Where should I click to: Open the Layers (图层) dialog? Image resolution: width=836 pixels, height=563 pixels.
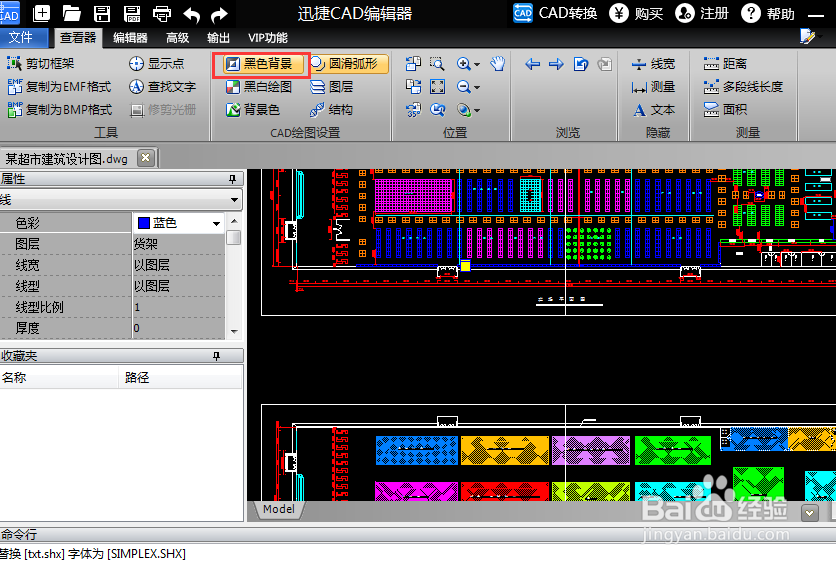(x=332, y=87)
